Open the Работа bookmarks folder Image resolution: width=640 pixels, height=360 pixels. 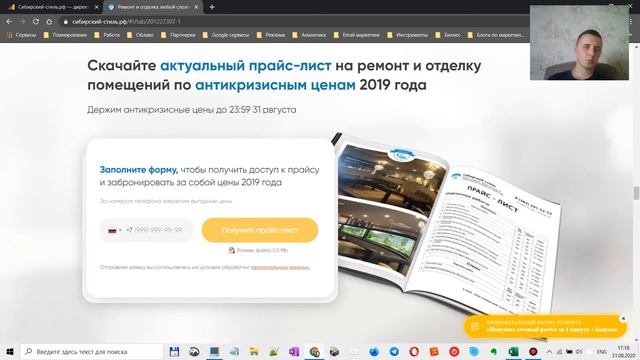(x=107, y=35)
